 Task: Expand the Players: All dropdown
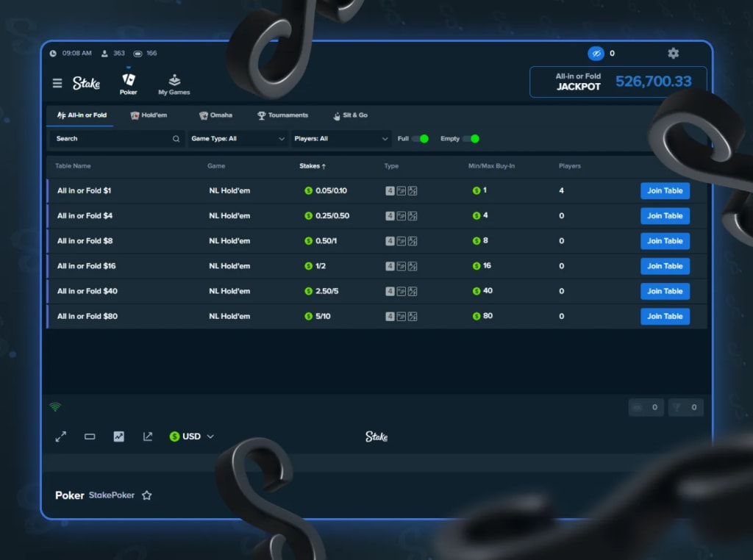pos(342,138)
